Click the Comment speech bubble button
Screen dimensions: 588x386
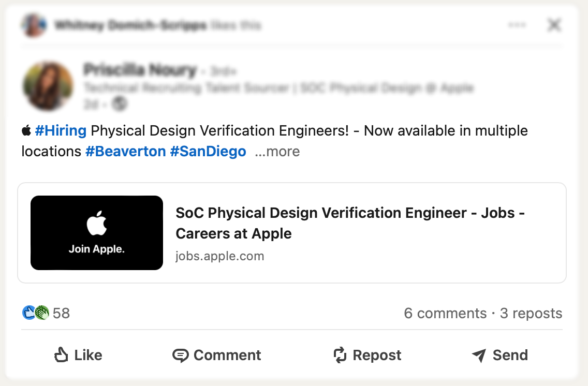pyautogui.click(x=217, y=355)
